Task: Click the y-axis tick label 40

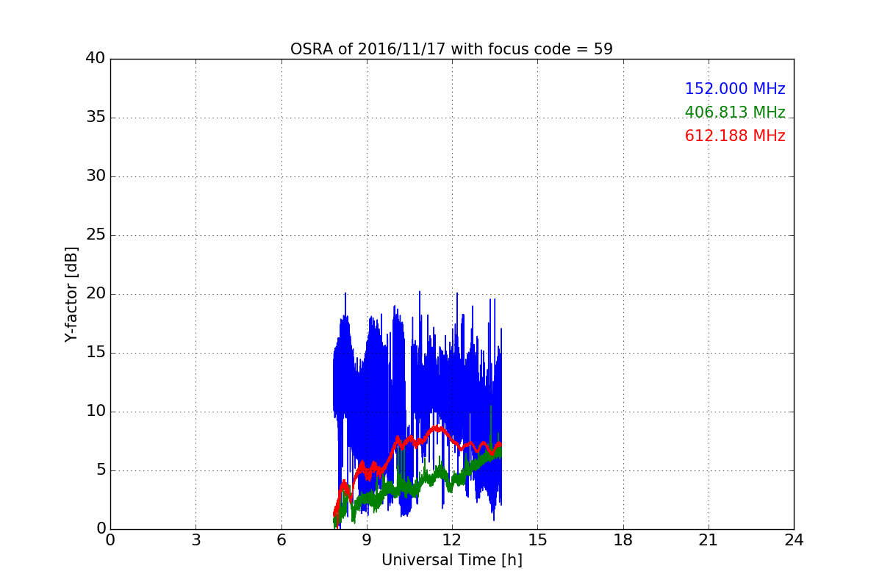Action: (96, 59)
